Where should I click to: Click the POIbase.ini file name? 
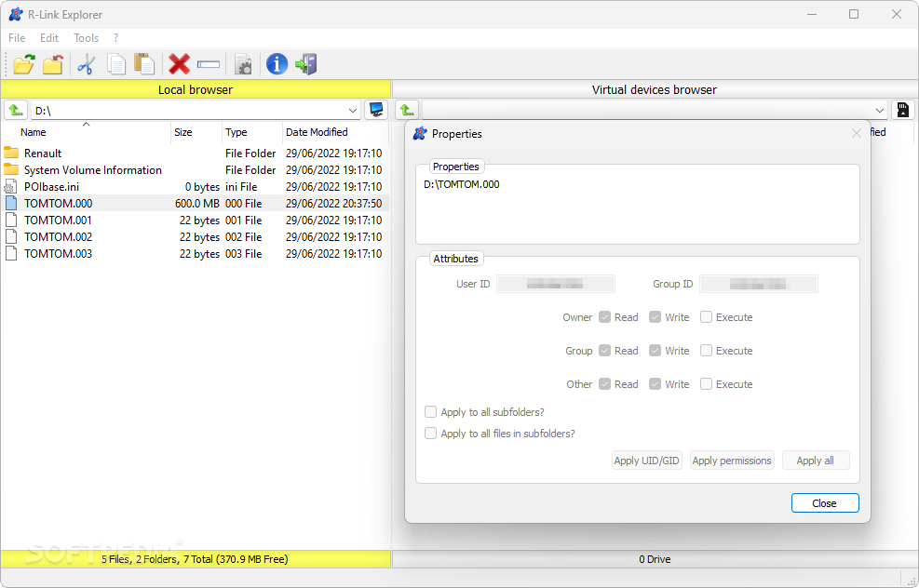51,187
